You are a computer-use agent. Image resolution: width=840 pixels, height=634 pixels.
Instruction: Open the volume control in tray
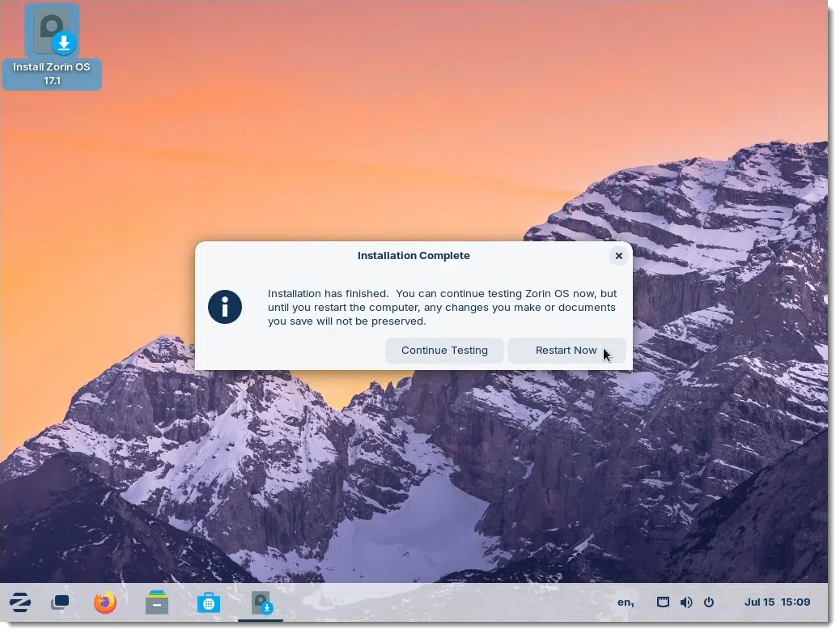[x=685, y=602]
